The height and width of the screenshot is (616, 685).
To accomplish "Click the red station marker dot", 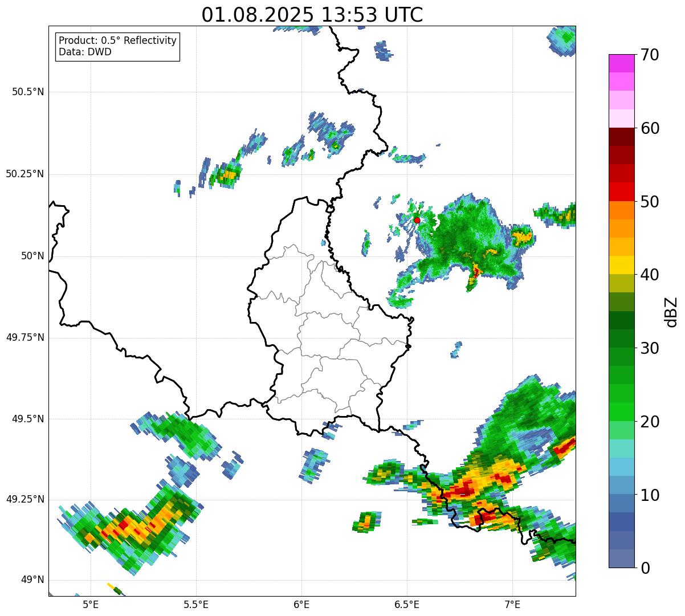I will 417,220.
